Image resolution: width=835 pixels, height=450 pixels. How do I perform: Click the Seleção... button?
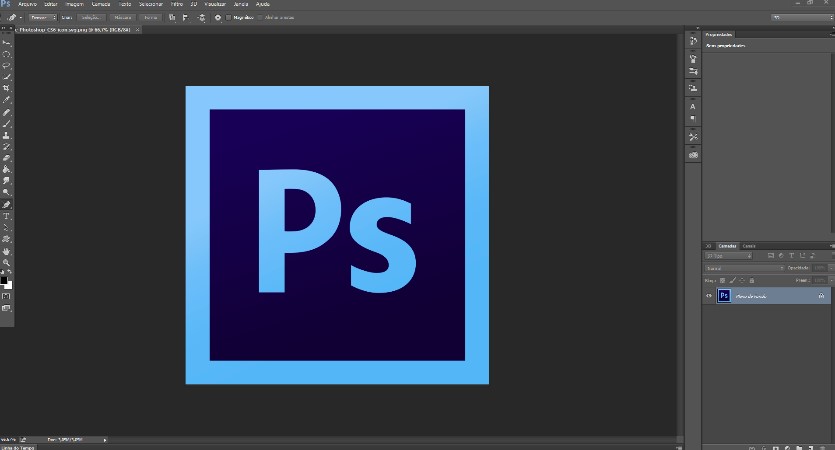[91, 18]
